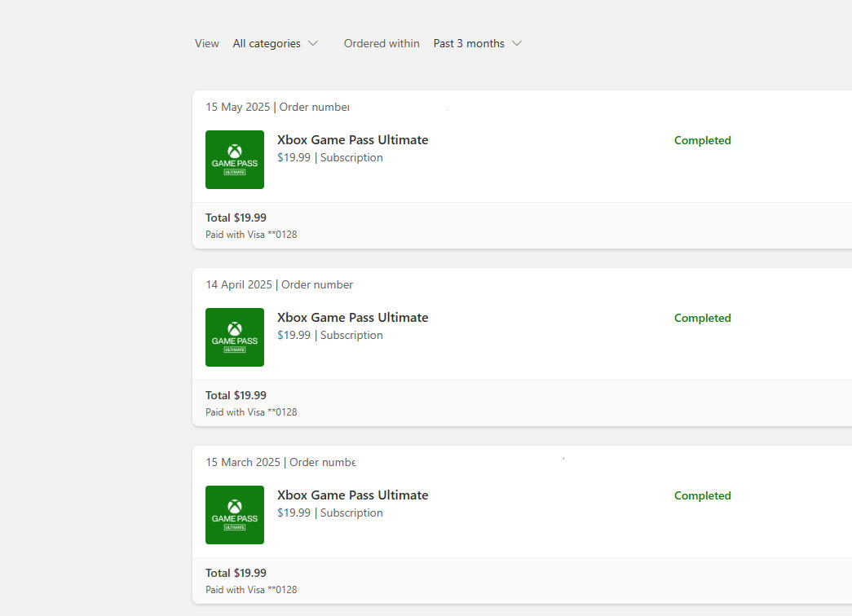Click Total $19.99 in 15 March order
The width and height of the screenshot is (852, 616).
click(x=236, y=573)
